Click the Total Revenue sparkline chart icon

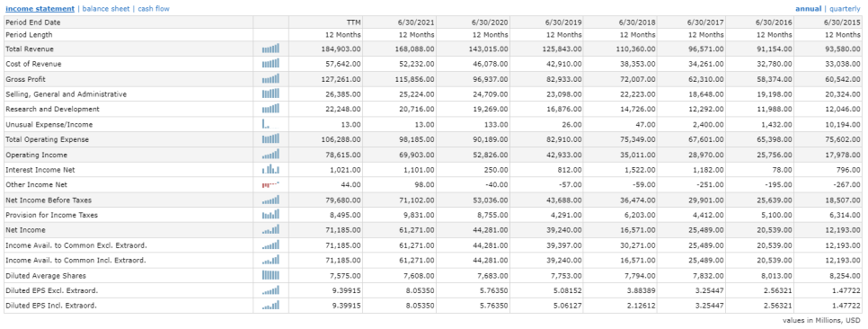[x=270, y=49]
